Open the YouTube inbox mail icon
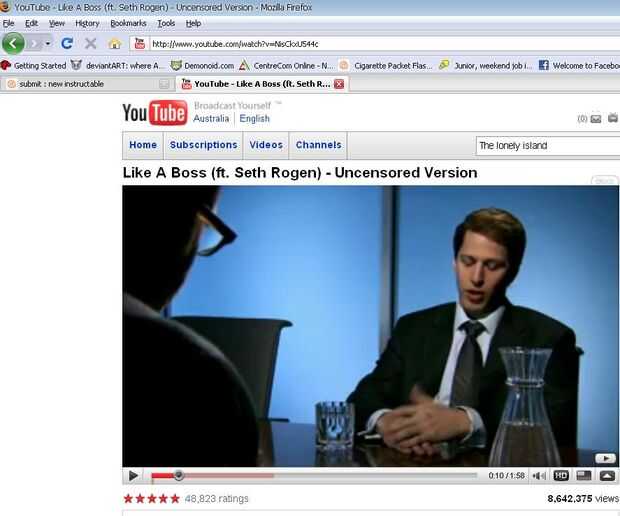Screen dimensions: 620x516 (595, 119)
